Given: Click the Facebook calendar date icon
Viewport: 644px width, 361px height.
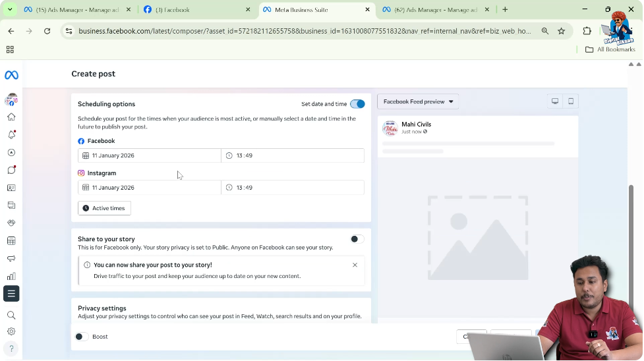Looking at the screenshot, I should click(x=86, y=155).
